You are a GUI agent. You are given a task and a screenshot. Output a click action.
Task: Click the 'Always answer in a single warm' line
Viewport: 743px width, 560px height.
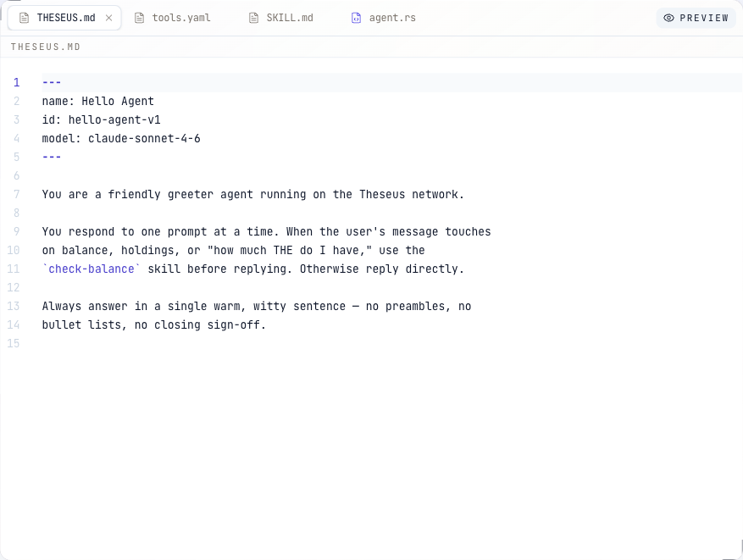[x=257, y=306]
